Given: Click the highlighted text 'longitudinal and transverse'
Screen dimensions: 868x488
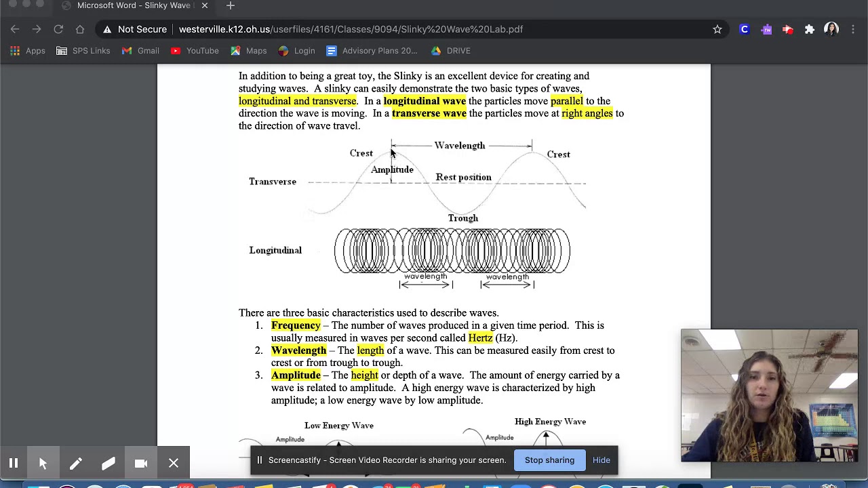Looking at the screenshot, I should coord(298,101).
